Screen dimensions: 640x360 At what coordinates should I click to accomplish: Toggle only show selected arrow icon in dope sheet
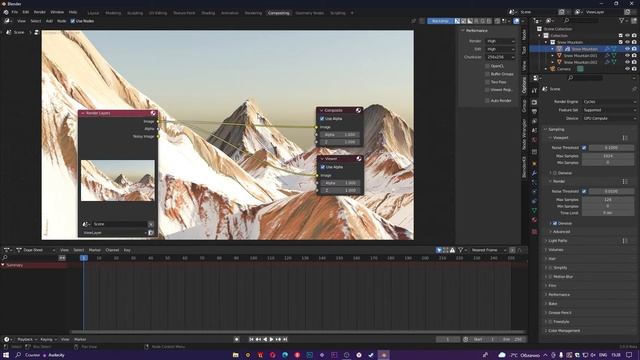[439, 250]
